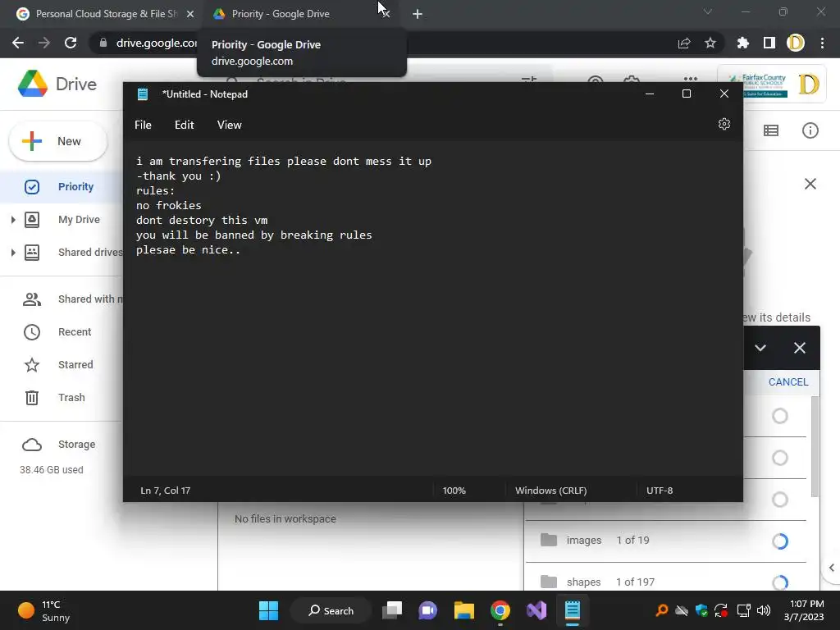Click Notepad zoom level 100%
The width and height of the screenshot is (840, 630).
(x=454, y=491)
